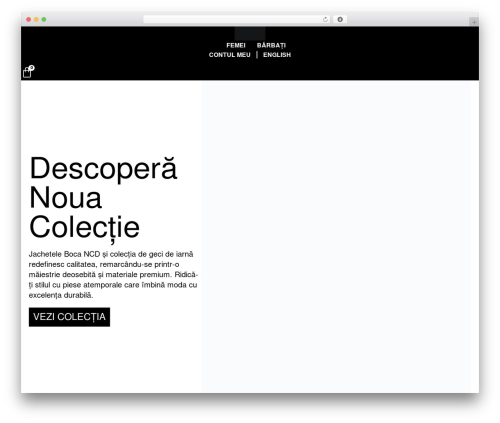
Task: Click the round button beside the address bar
Action: pos(340,19)
